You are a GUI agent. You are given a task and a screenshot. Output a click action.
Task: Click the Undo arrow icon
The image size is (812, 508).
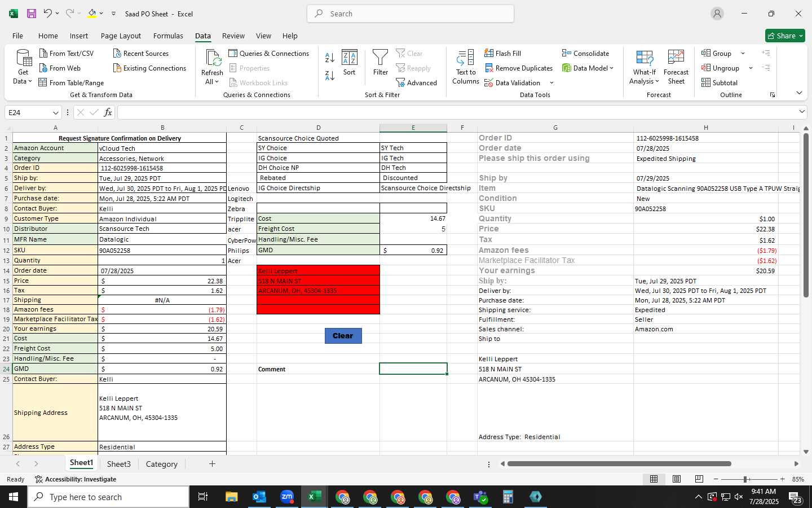48,14
